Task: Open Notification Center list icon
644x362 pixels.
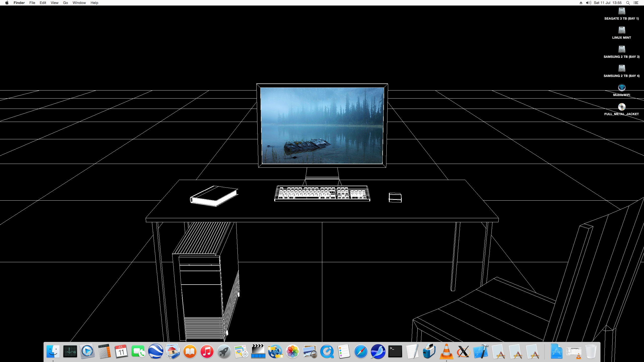Action: point(636,3)
